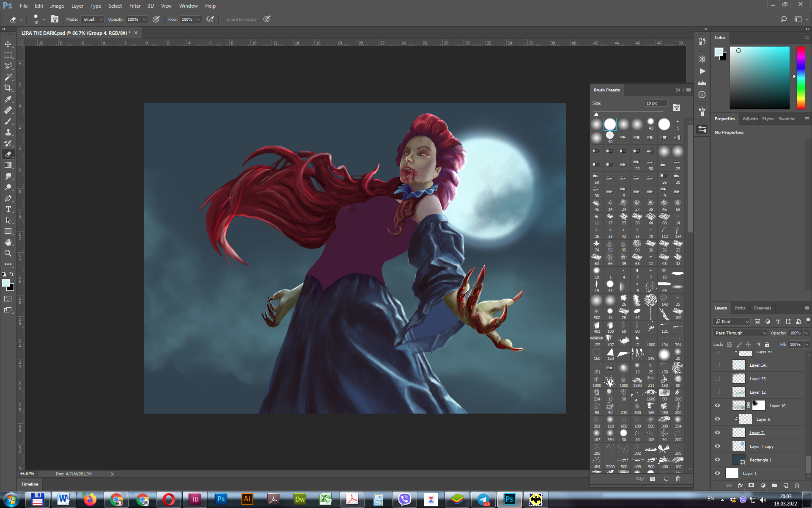Add a layer mask in Layers panel
Image resolution: width=812 pixels, height=508 pixels.
pyautogui.click(x=751, y=485)
